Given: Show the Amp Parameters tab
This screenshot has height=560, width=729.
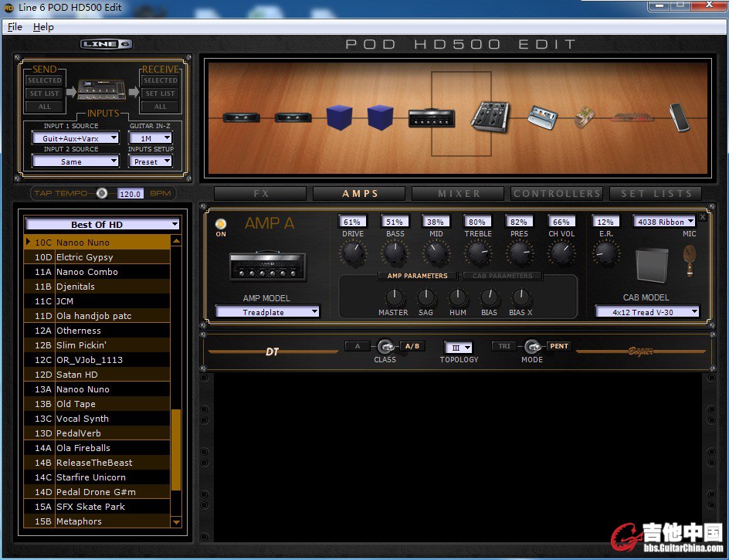Looking at the screenshot, I should coord(418,276).
